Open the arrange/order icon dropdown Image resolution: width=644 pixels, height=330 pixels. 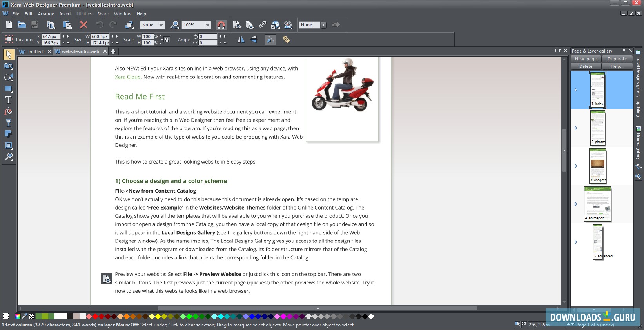point(129,25)
